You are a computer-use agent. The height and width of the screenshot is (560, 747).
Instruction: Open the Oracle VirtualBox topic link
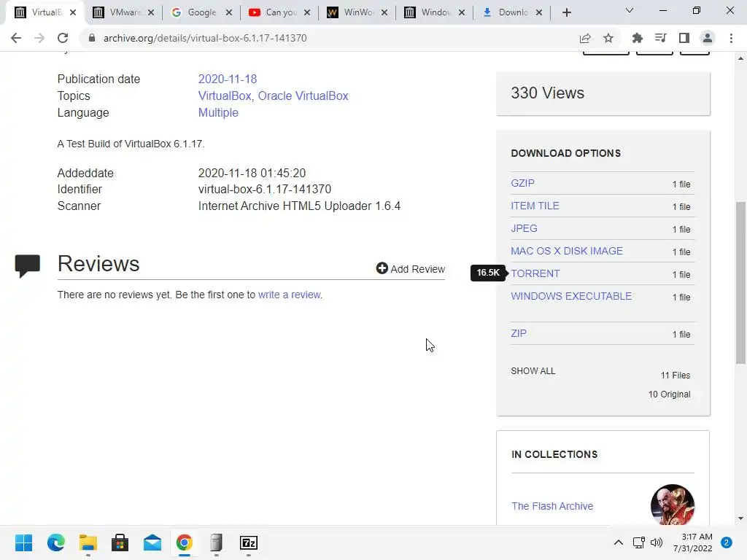point(303,96)
